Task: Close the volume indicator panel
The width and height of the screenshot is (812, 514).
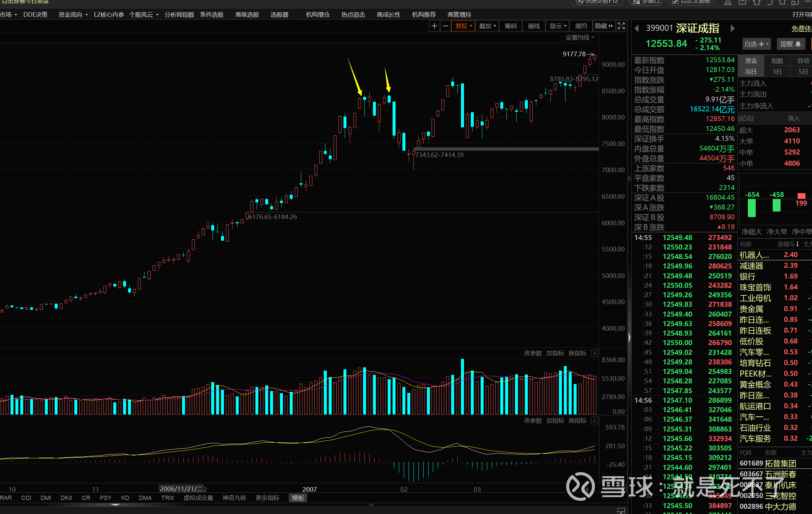Action: coord(595,353)
